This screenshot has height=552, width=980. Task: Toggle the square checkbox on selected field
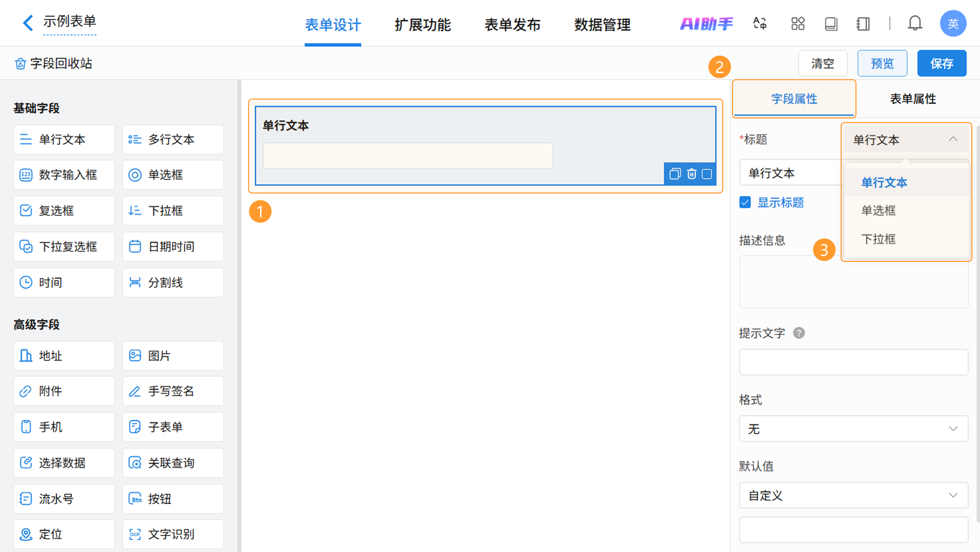(x=707, y=174)
